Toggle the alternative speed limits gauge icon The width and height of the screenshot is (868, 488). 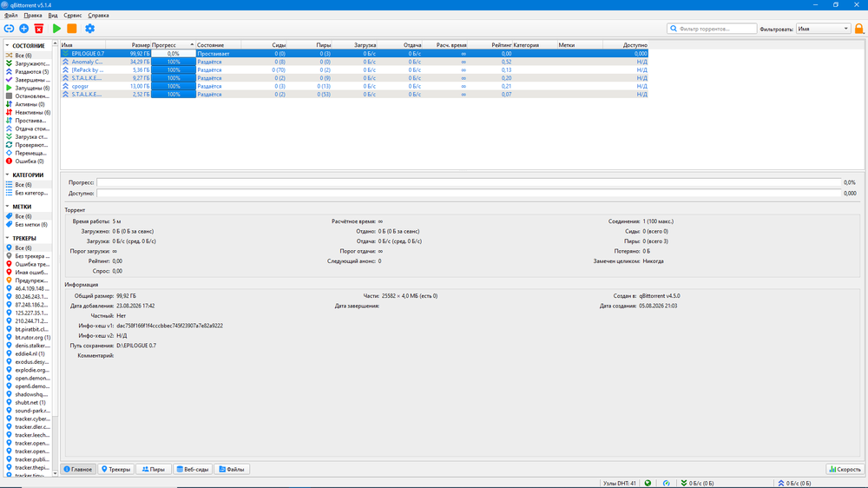pyautogui.click(x=667, y=483)
